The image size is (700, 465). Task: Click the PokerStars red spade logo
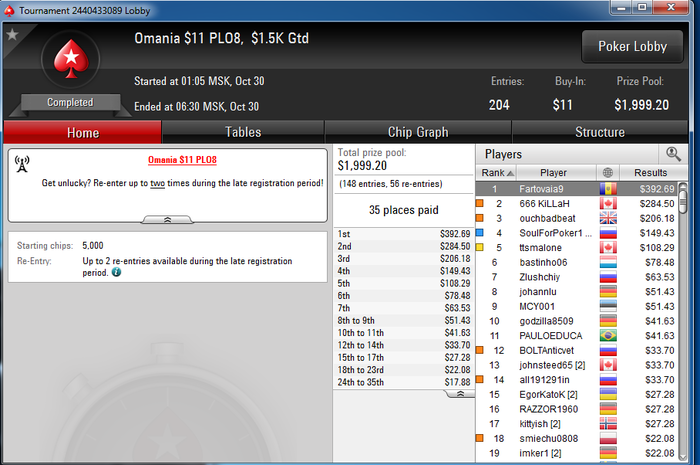(71, 59)
